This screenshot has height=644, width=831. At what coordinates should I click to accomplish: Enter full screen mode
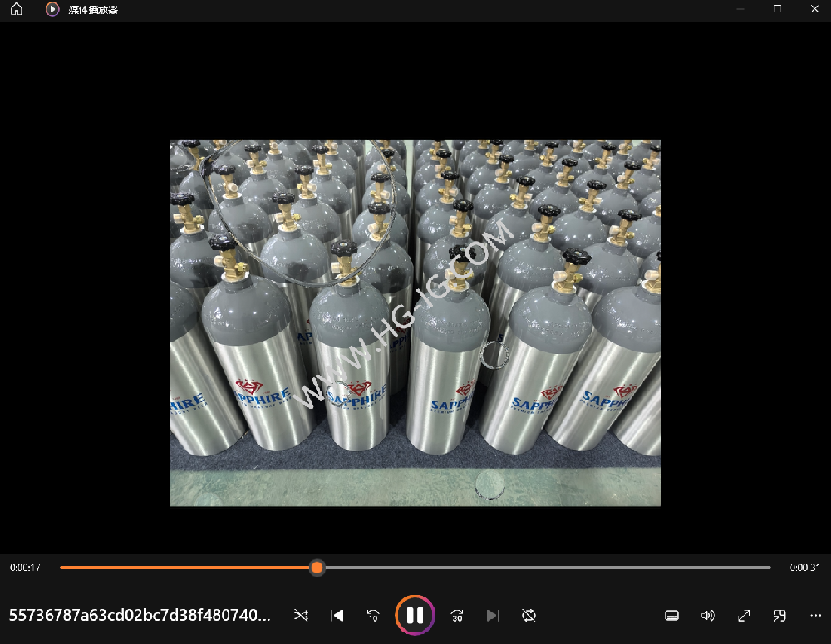[745, 616]
